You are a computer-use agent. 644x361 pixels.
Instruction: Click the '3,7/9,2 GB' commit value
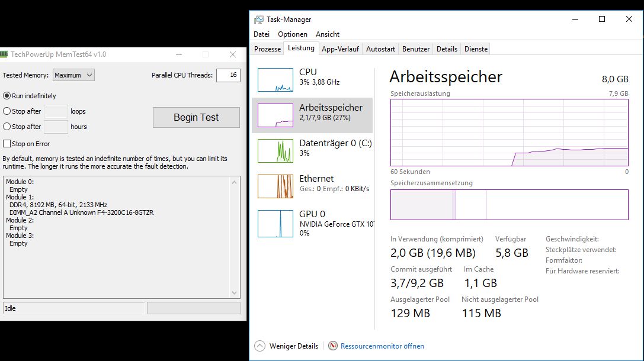pos(417,283)
